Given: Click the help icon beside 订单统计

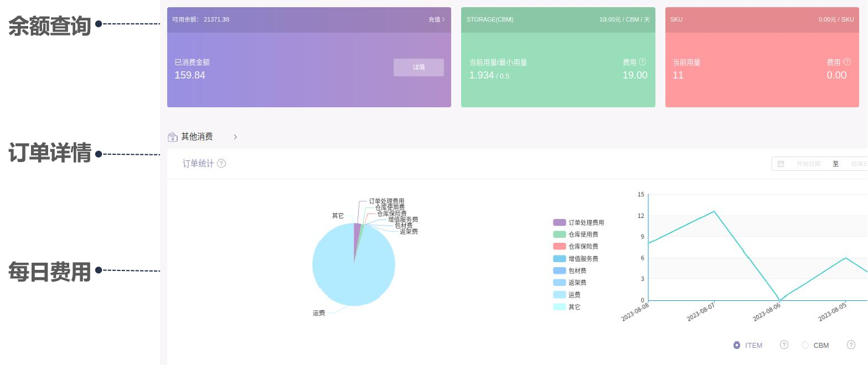Looking at the screenshot, I should point(221,163).
